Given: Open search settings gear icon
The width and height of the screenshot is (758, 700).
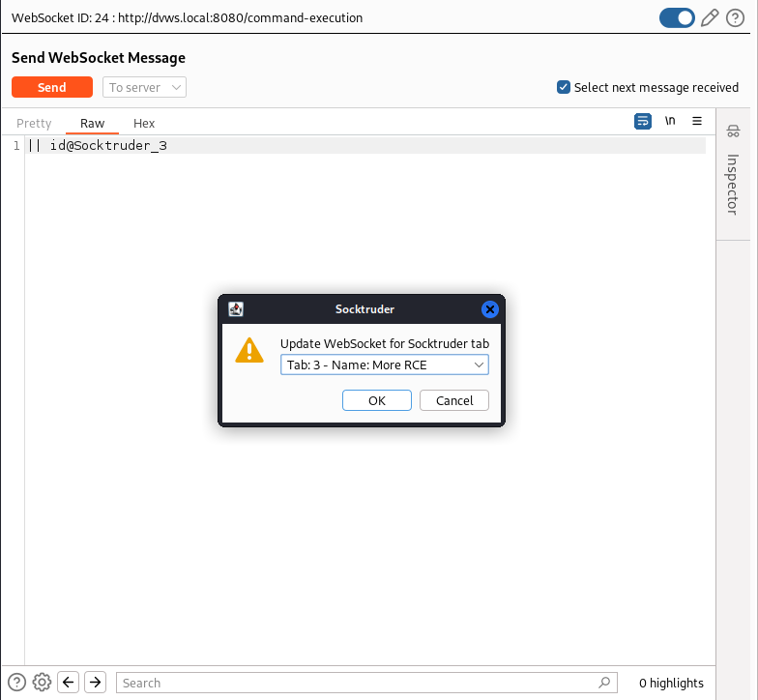Looking at the screenshot, I should [x=43, y=683].
